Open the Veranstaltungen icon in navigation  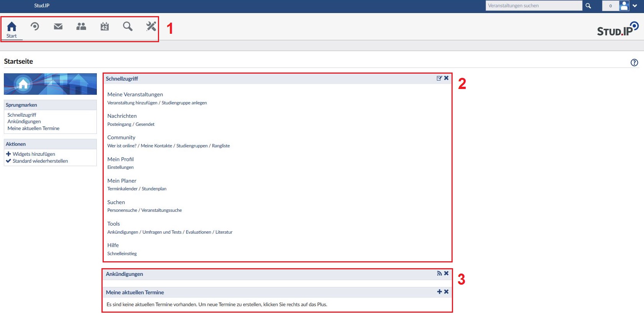[35, 26]
